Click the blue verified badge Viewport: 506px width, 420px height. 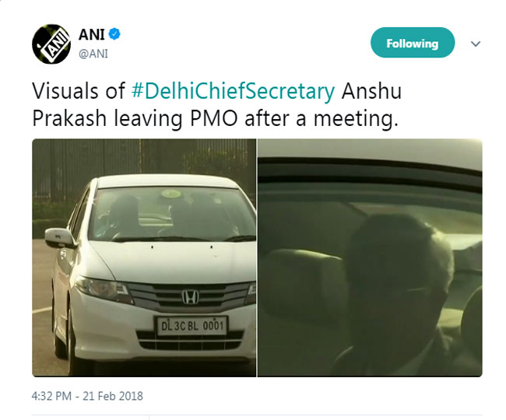114,34
